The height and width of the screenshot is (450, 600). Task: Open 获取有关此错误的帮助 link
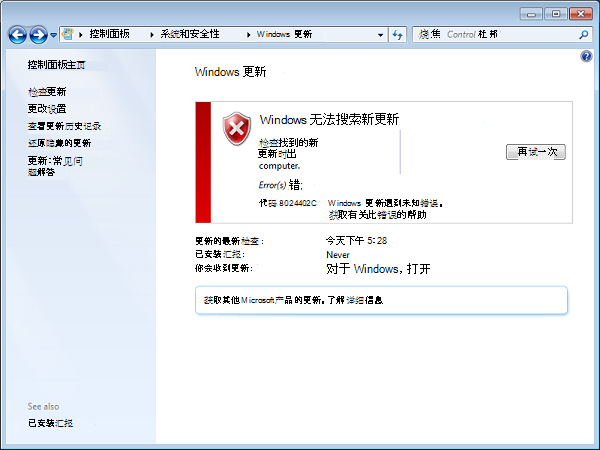(377, 215)
